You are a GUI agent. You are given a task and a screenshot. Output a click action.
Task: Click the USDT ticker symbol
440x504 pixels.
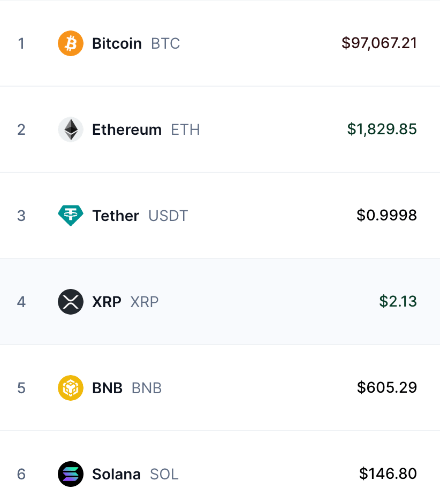[168, 216]
